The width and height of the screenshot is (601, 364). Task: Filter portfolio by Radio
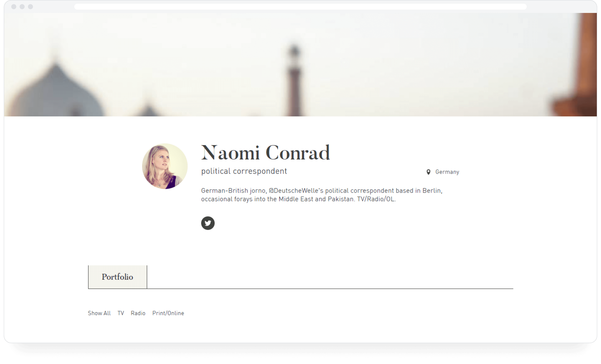138,313
